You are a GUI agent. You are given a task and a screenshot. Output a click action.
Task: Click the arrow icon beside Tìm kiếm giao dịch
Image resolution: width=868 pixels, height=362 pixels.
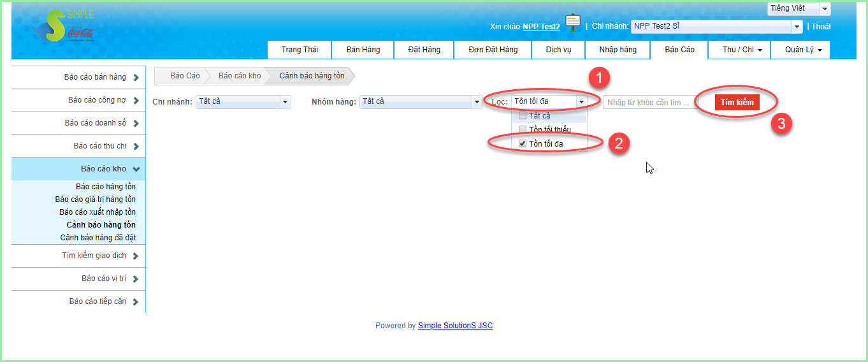[x=136, y=256]
